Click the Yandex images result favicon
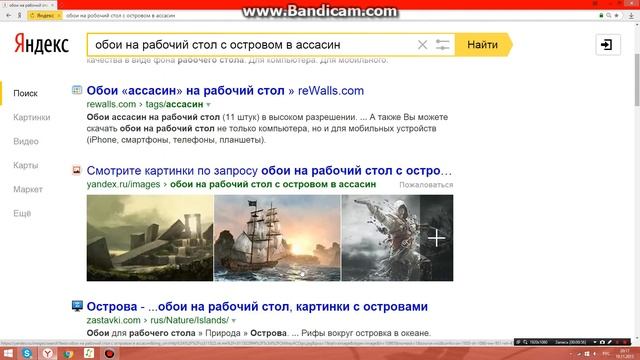This screenshot has width=640, height=360. (x=76, y=170)
